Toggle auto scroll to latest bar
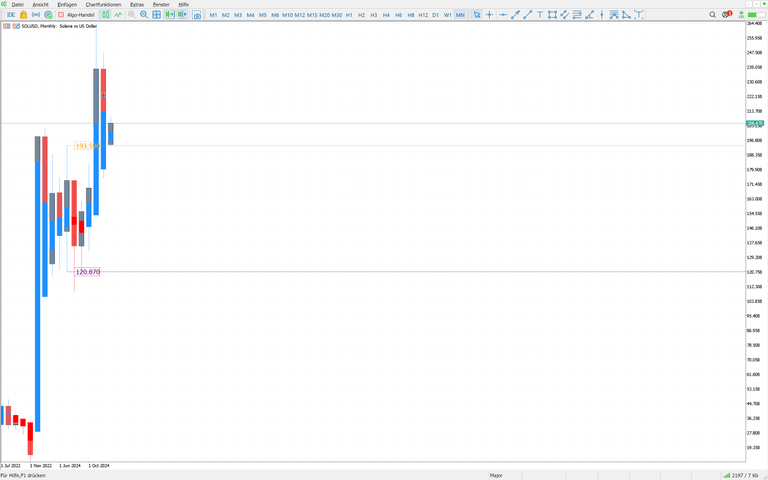The image size is (768, 480). (x=169, y=15)
